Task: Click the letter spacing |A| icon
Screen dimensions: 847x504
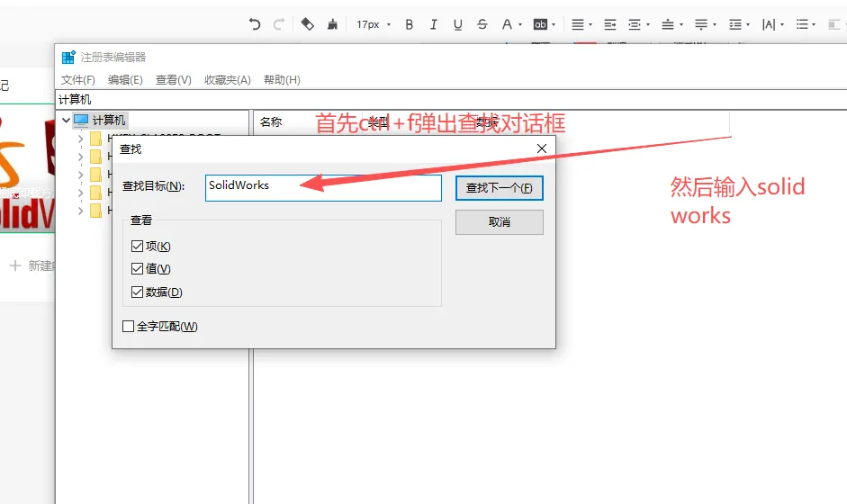Action: click(768, 24)
